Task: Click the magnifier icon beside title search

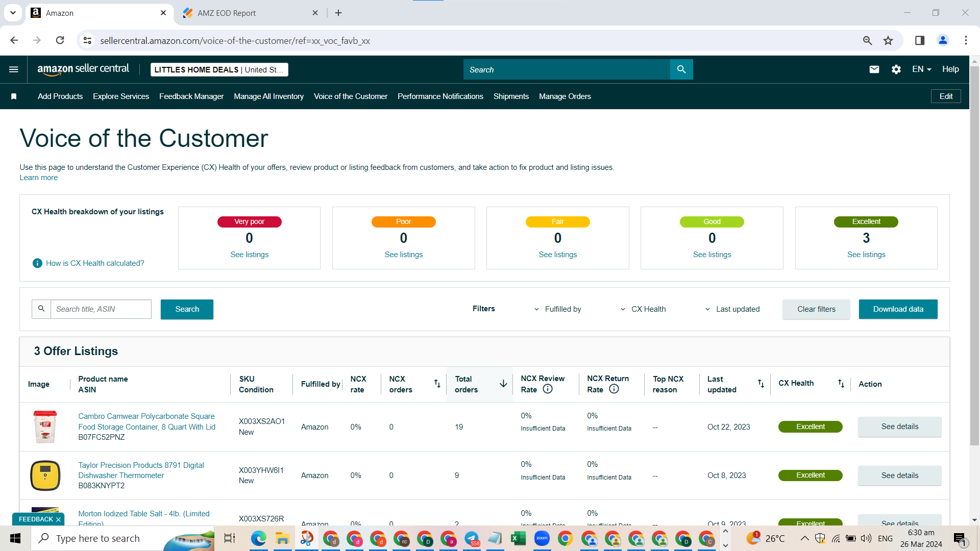Action: point(41,309)
